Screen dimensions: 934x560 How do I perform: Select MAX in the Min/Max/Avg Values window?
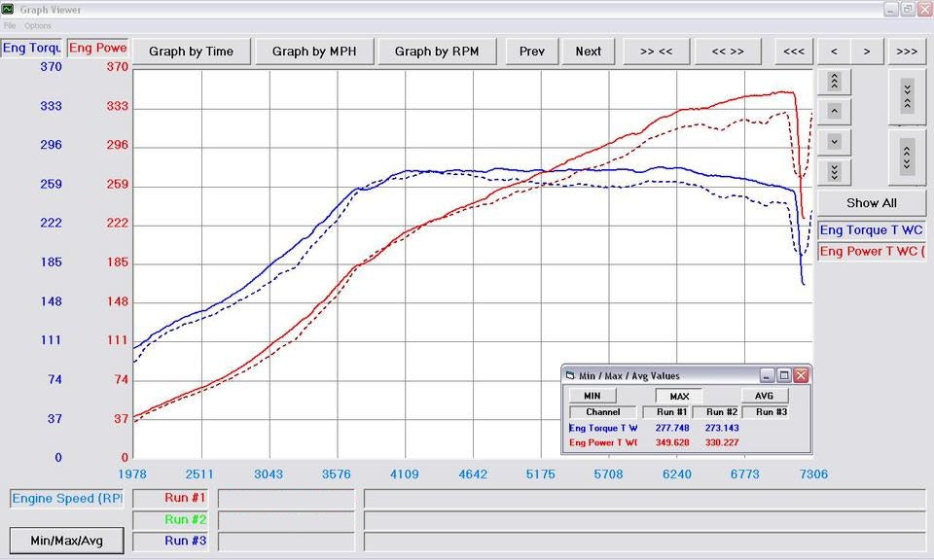(679, 396)
